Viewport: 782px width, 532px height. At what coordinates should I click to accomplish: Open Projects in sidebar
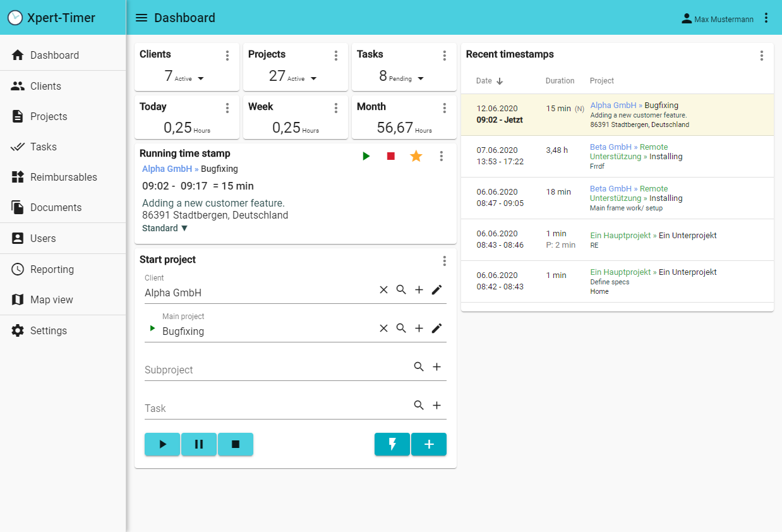(x=63, y=116)
